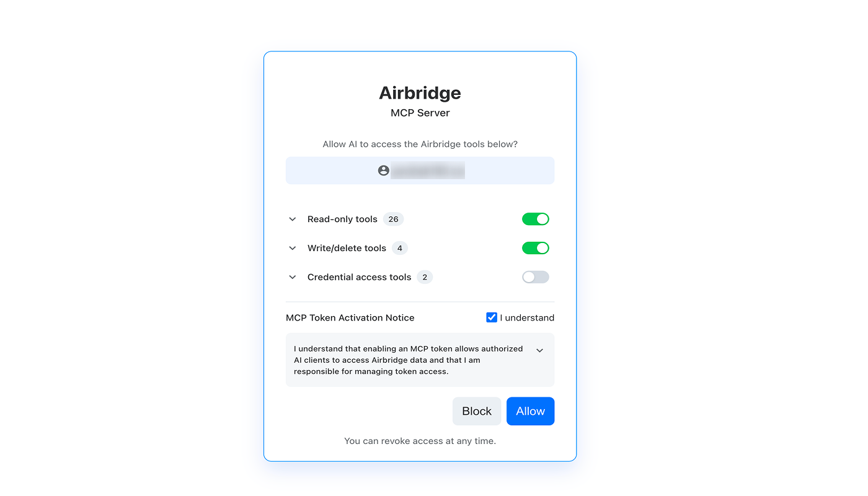Expand the Write/delete tools chevron

(293, 248)
